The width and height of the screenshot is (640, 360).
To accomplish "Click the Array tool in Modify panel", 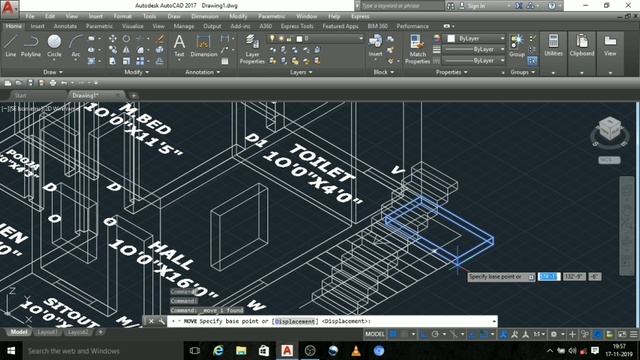I will [x=140, y=61].
